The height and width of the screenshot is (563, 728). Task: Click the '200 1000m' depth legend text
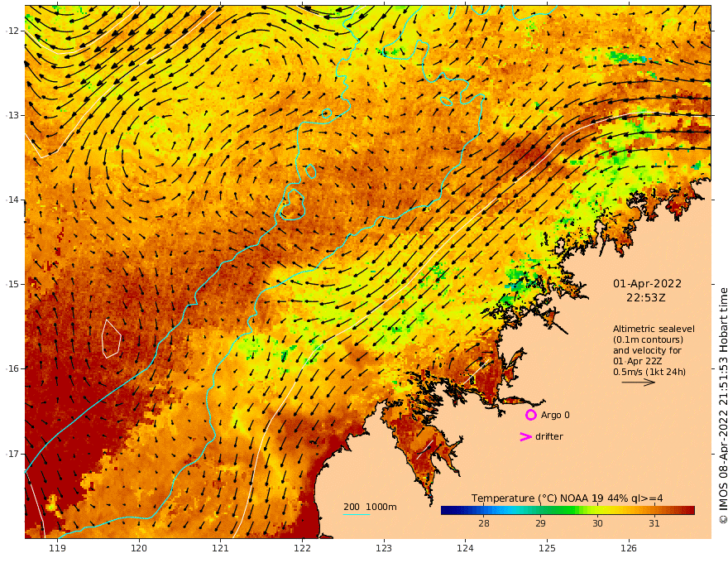click(370, 507)
